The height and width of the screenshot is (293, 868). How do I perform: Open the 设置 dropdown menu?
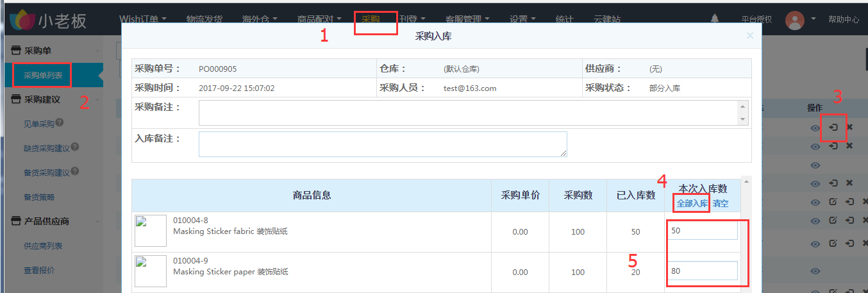522,19
